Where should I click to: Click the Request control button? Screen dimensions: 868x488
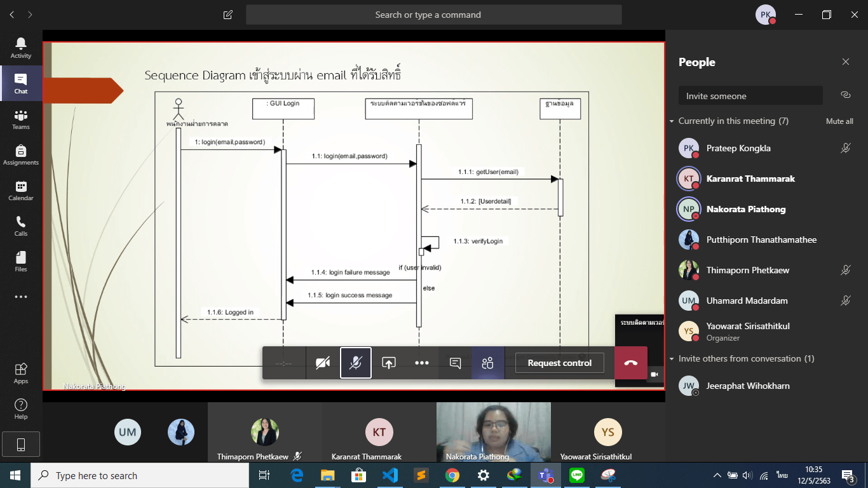click(560, 363)
